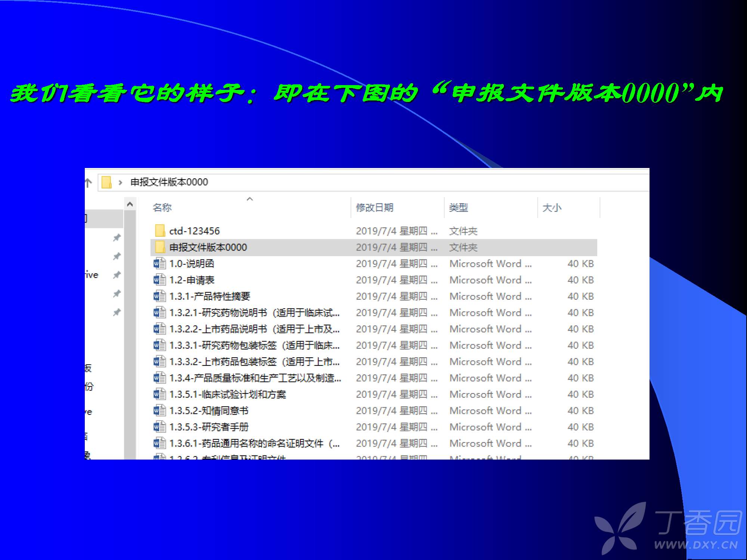Image resolution: width=747 pixels, height=560 pixels.
Task: Click address path 申报文件版本0000
Action: pos(169,182)
